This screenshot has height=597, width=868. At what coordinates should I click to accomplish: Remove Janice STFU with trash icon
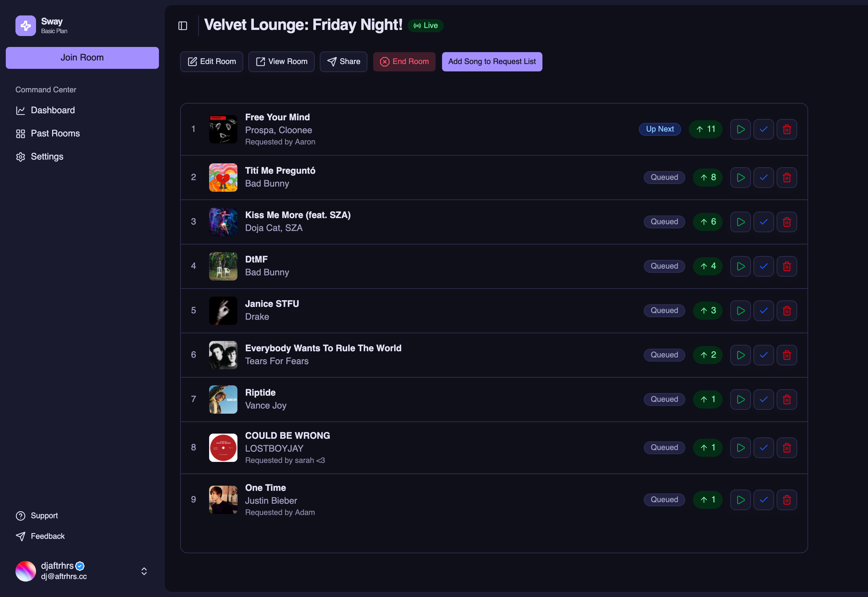786,310
